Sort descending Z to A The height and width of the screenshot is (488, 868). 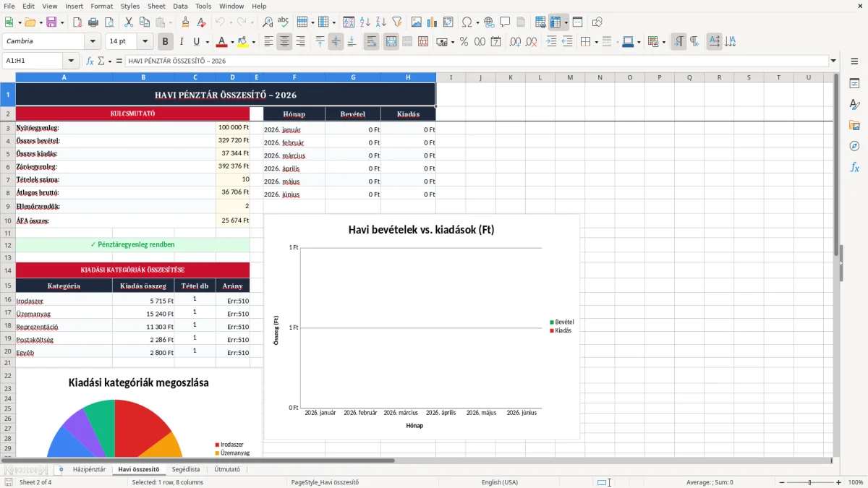[x=381, y=22]
